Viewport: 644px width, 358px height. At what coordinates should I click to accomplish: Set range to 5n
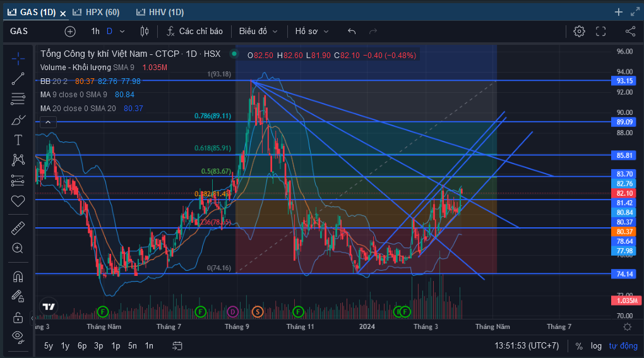point(132,345)
